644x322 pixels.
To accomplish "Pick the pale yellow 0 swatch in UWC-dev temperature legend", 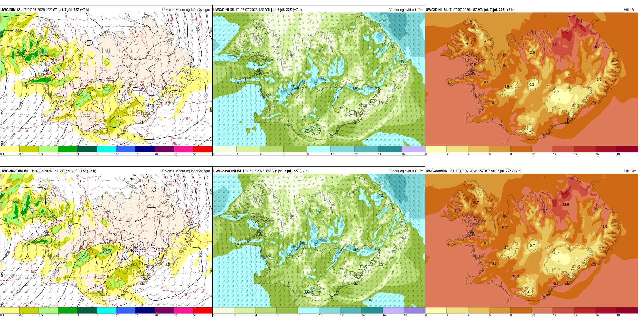I will 436,310.
